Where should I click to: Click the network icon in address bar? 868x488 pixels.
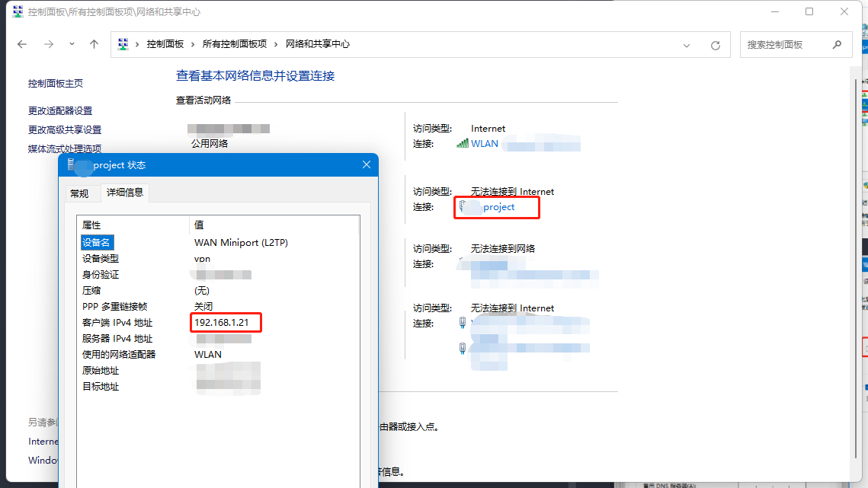pos(123,44)
